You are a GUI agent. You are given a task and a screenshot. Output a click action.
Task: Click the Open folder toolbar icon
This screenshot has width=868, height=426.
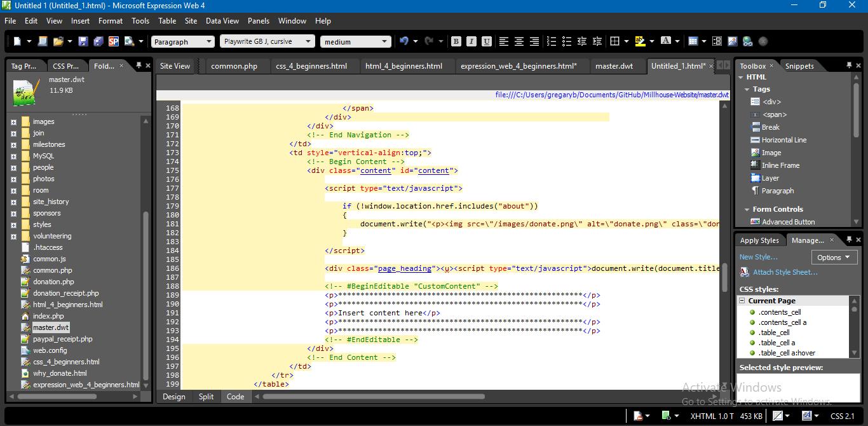[58, 41]
